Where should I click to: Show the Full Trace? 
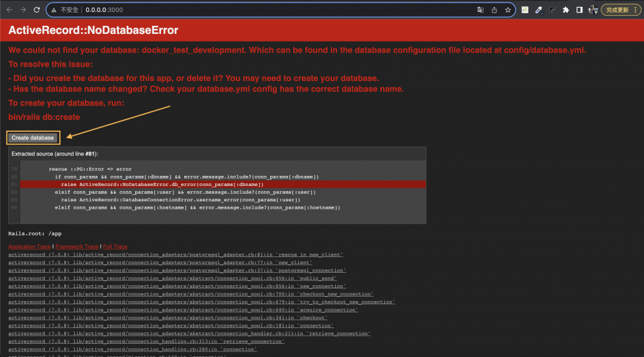coord(115,246)
